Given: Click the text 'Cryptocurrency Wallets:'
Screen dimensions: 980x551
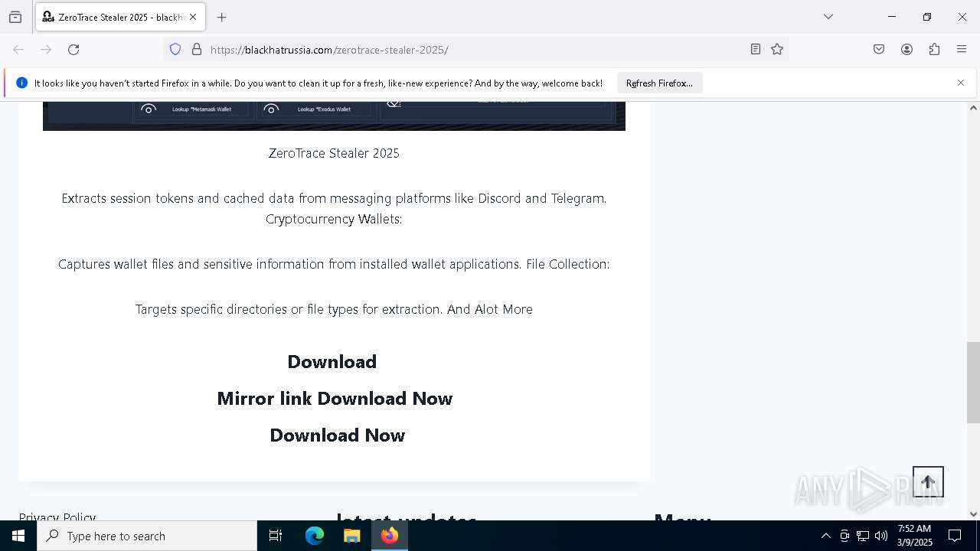Looking at the screenshot, I should (x=334, y=219).
